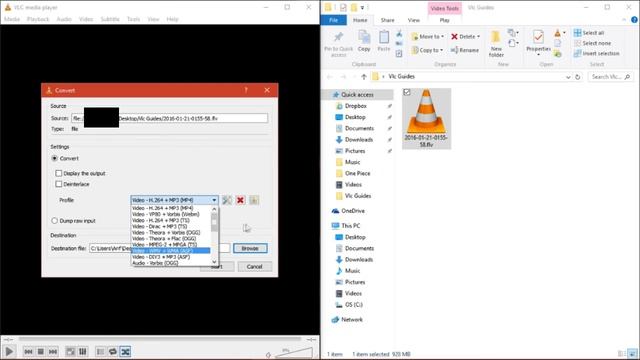Delete selected profile red X icon

pos(240,200)
